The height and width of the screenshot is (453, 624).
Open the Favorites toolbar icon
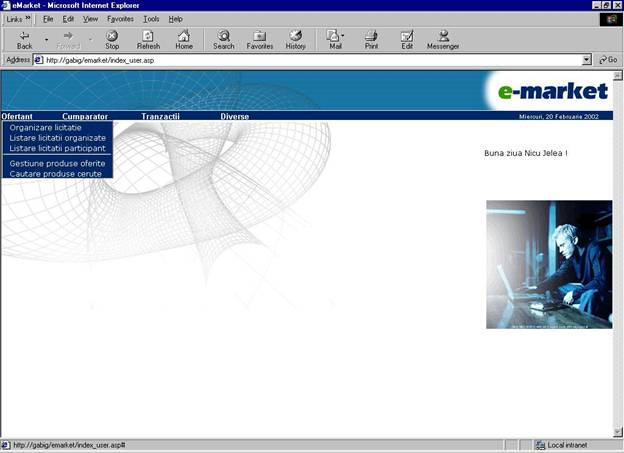(x=259, y=35)
